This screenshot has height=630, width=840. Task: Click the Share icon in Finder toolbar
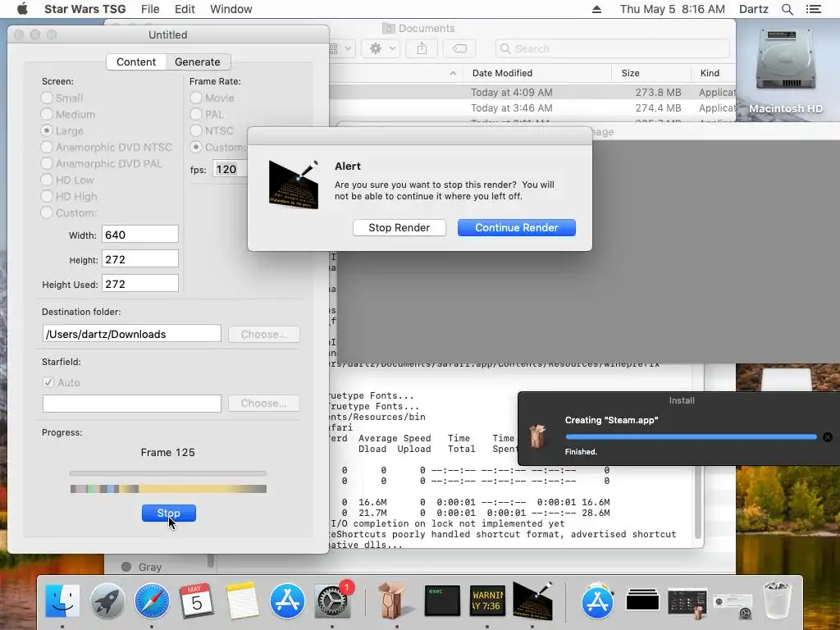click(422, 48)
